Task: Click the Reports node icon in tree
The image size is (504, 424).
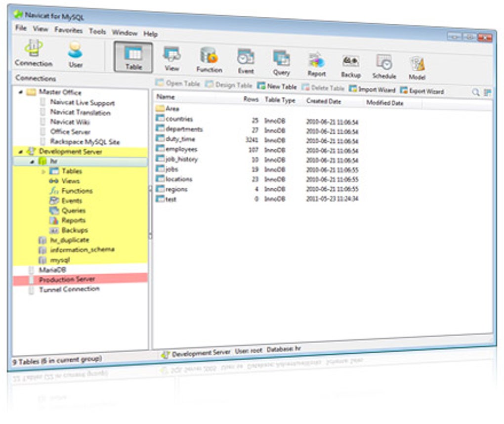Action: pyautogui.click(x=53, y=220)
